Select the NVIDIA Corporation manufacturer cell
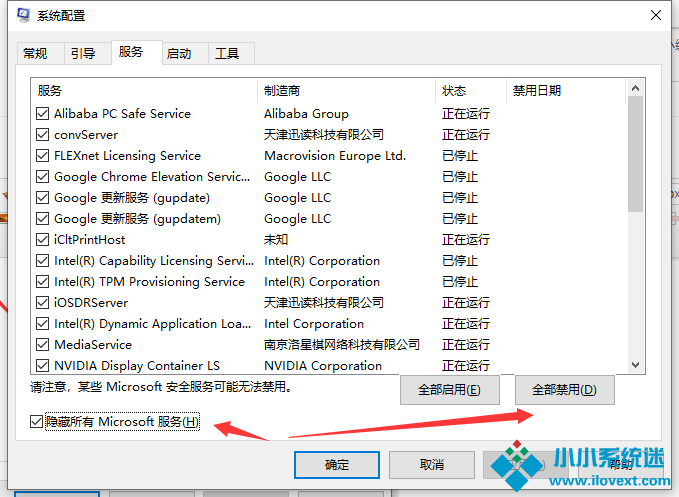The height and width of the screenshot is (497, 679). click(x=323, y=365)
